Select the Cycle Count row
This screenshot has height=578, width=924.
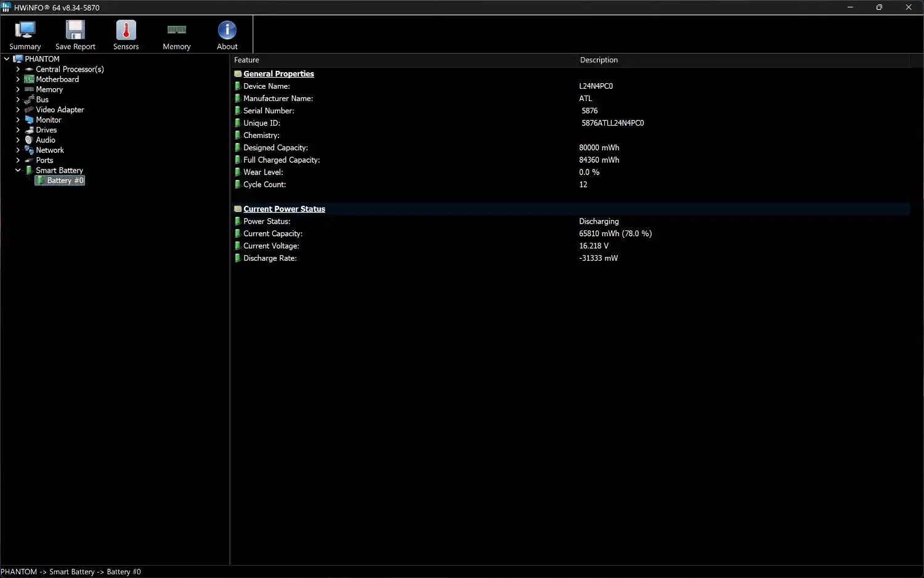click(x=264, y=185)
